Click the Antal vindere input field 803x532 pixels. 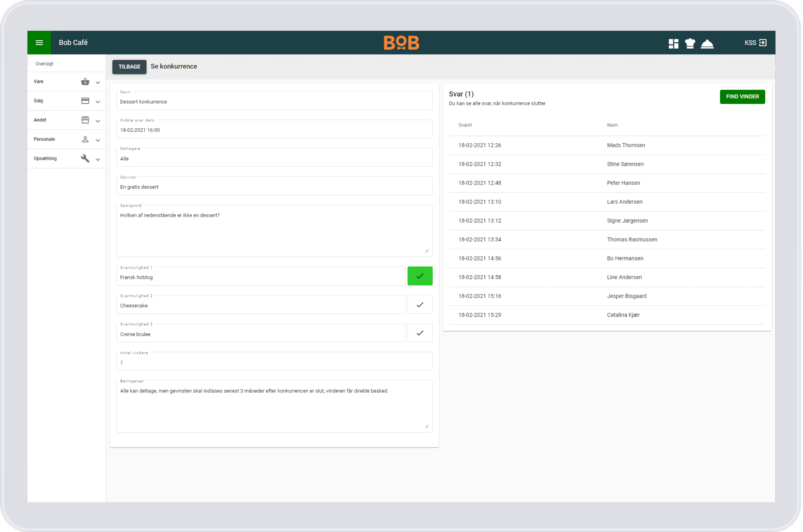coord(274,363)
